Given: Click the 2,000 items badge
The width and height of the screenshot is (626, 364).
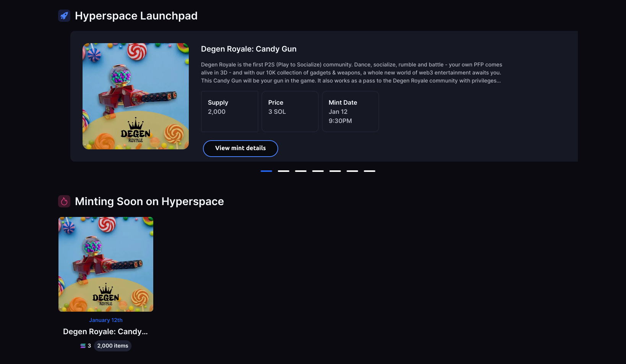Looking at the screenshot, I should point(112,346).
